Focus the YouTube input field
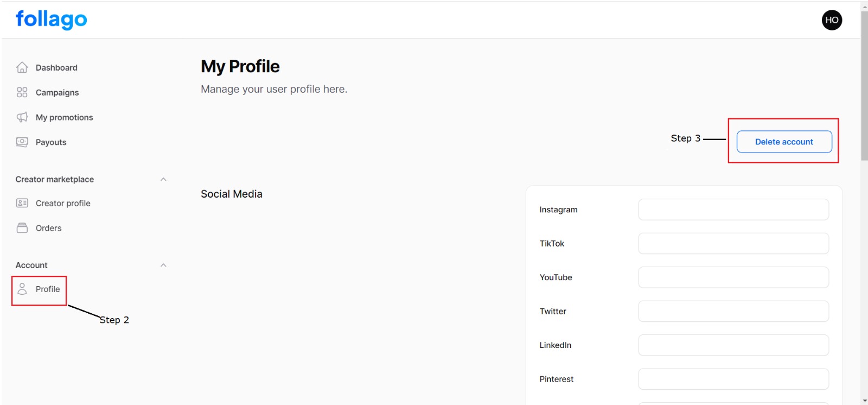Image resolution: width=868 pixels, height=405 pixels. coord(733,277)
